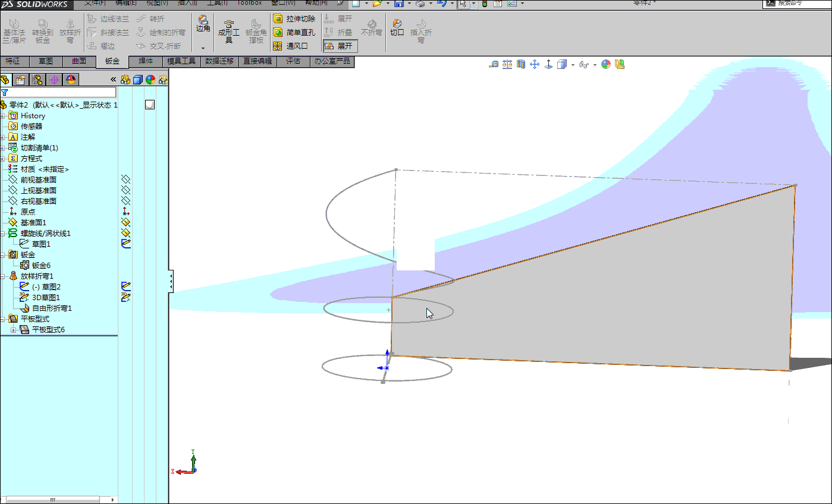Click the 不折弯 no bends tool
The image size is (832, 504).
372,28
